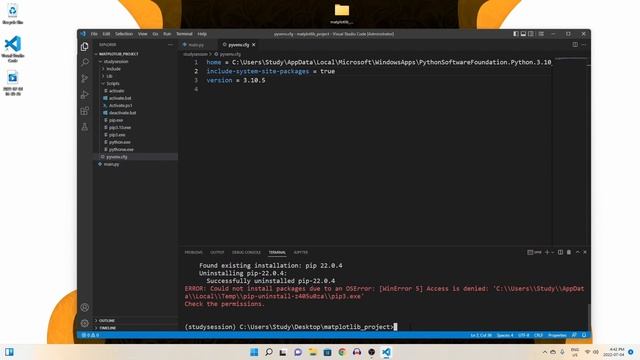The image size is (640, 360).
Task: Open the Manage gear in activity bar
Action: tap(84, 323)
